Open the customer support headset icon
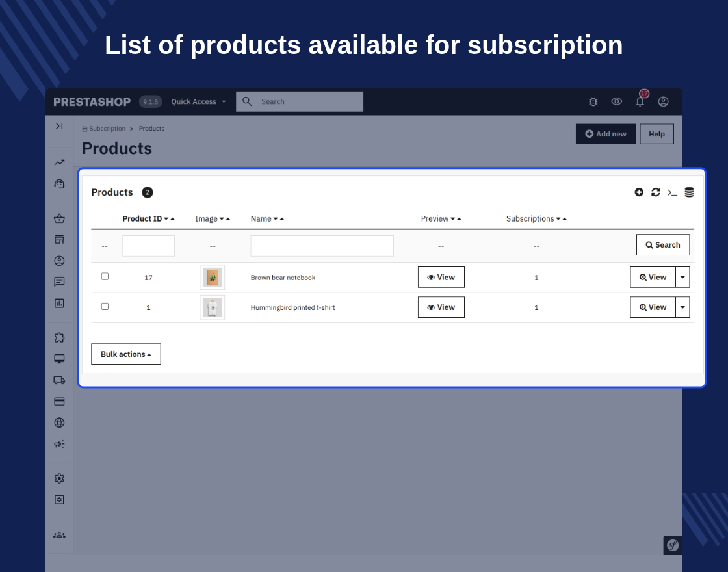This screenshot has width=728, height=572. point(59,184)
